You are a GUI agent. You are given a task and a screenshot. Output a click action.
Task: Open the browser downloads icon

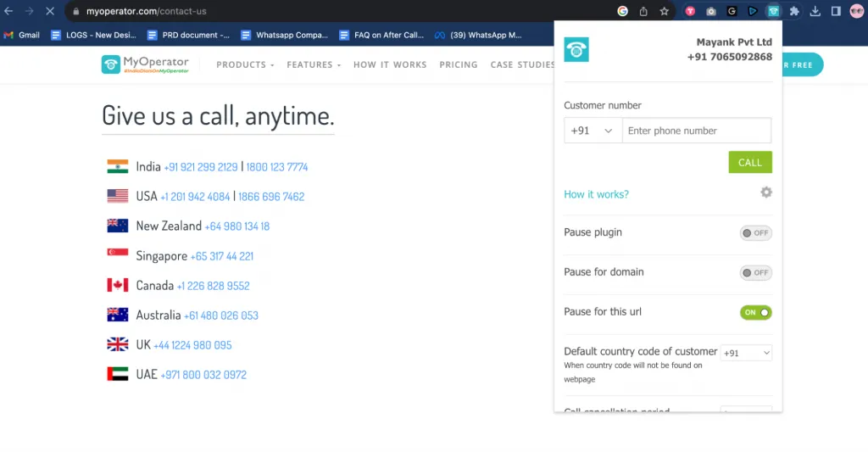click(x=815, y=11)
